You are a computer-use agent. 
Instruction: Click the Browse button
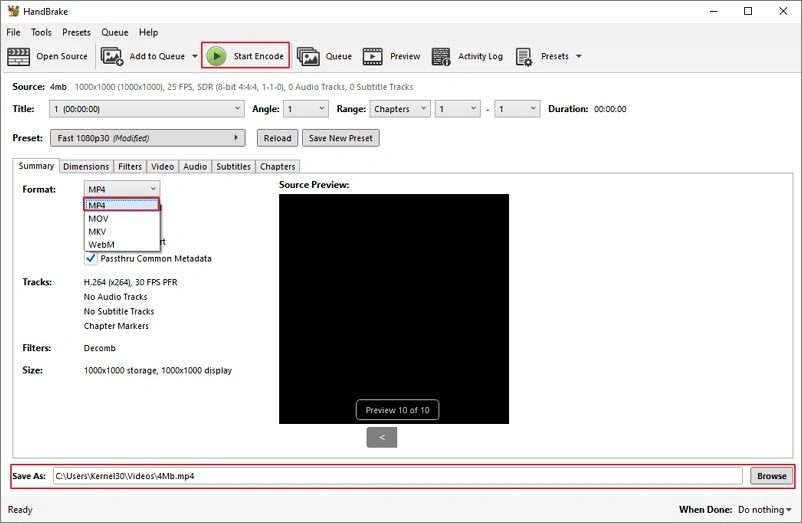[x=771, y=476]
